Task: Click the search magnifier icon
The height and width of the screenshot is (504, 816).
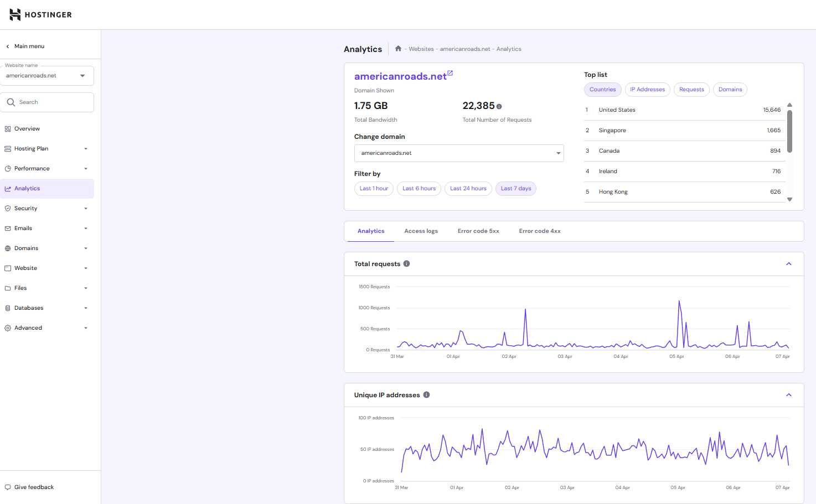Action: (x=11, y=102)
